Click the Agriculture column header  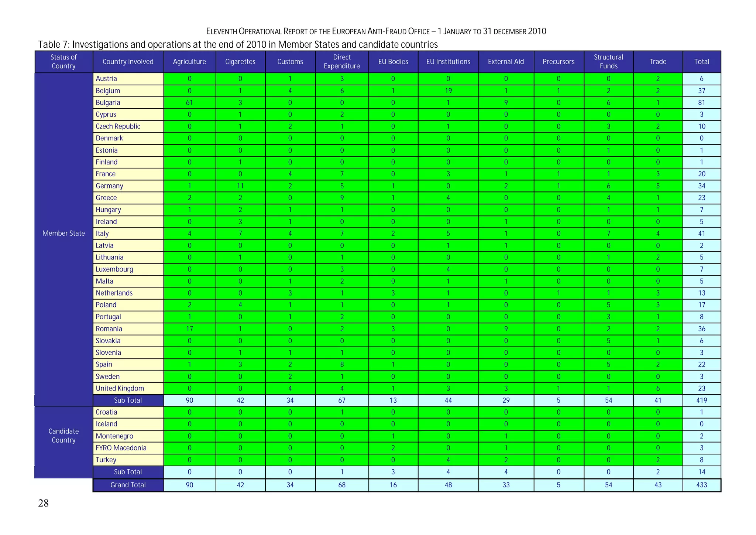click(189, 62)
